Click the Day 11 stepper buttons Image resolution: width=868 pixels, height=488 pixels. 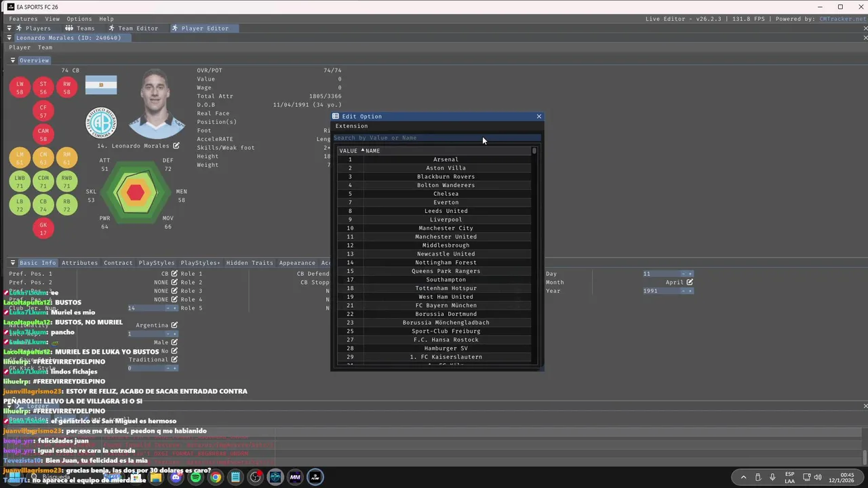pos(687,274)
